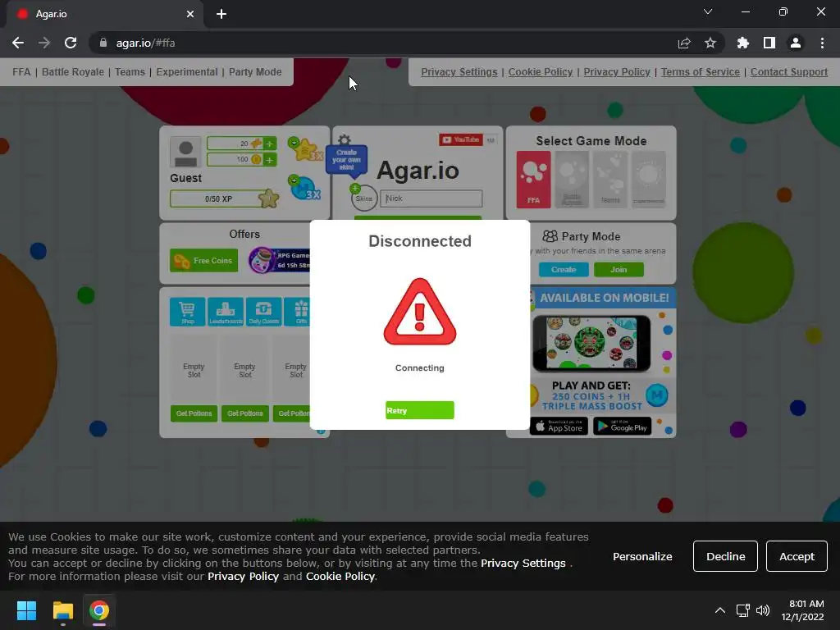This screenshot has height=630, width=840.
Task: Select Teams game mode card
Action: coord(610,180)
